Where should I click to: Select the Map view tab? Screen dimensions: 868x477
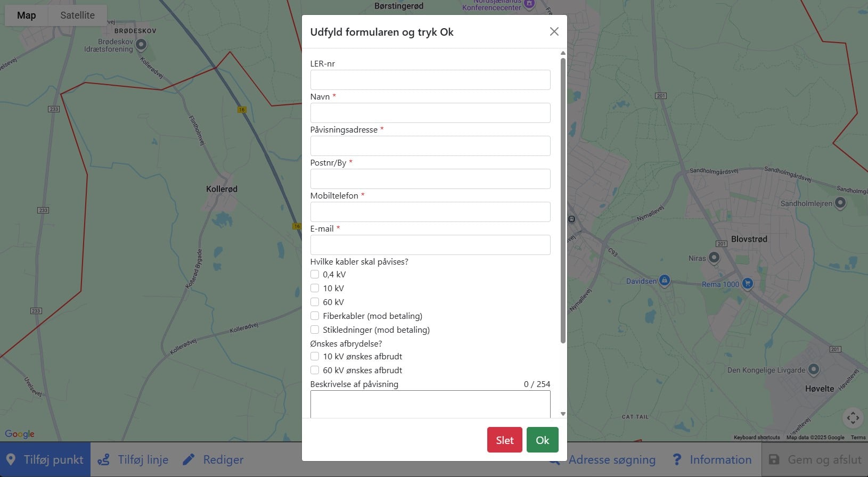pyautogui.click(x=26, y=15)
